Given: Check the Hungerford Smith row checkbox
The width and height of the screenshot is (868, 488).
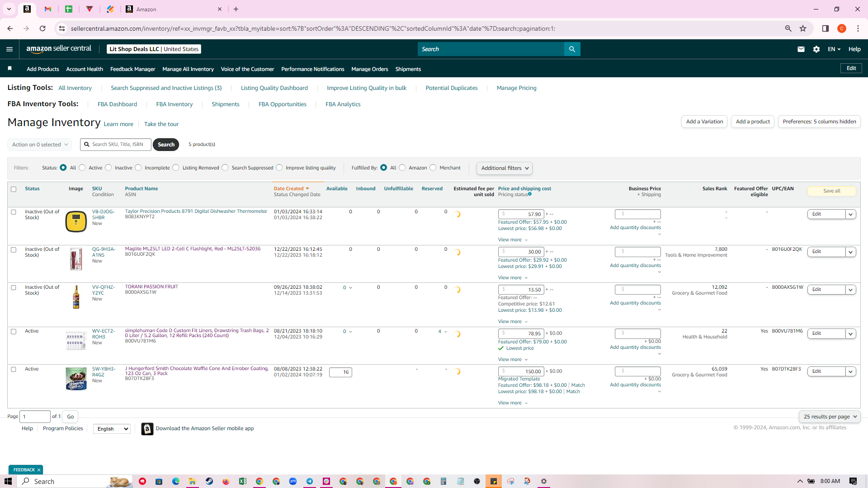Looking at the screenshot, I should (x=14, y=369).
